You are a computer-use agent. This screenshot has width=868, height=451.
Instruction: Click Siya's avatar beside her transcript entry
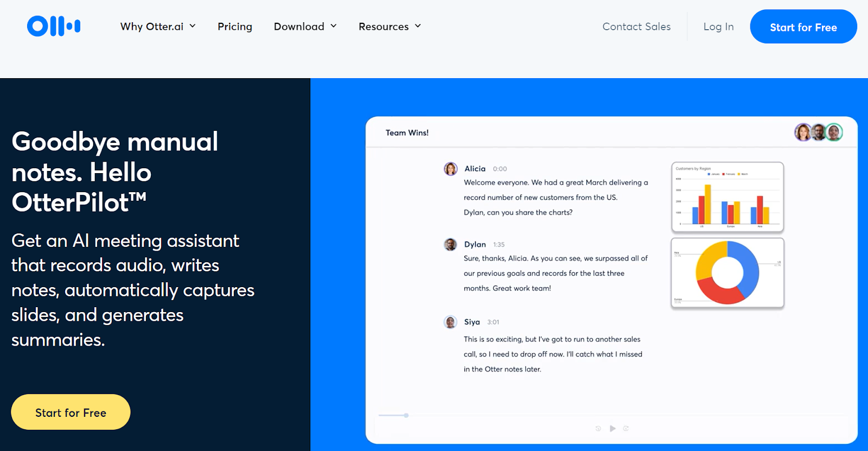450,322
